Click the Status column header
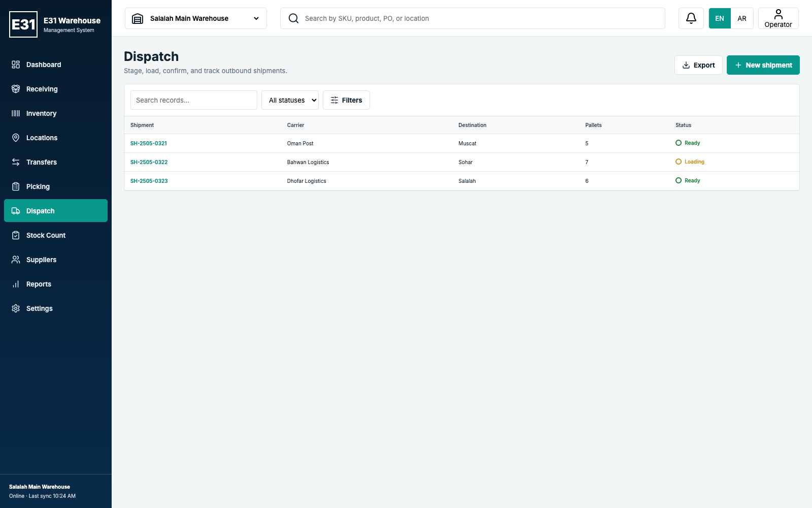The height and width of the screenshot is (508, 812). (x=683, y=125)
